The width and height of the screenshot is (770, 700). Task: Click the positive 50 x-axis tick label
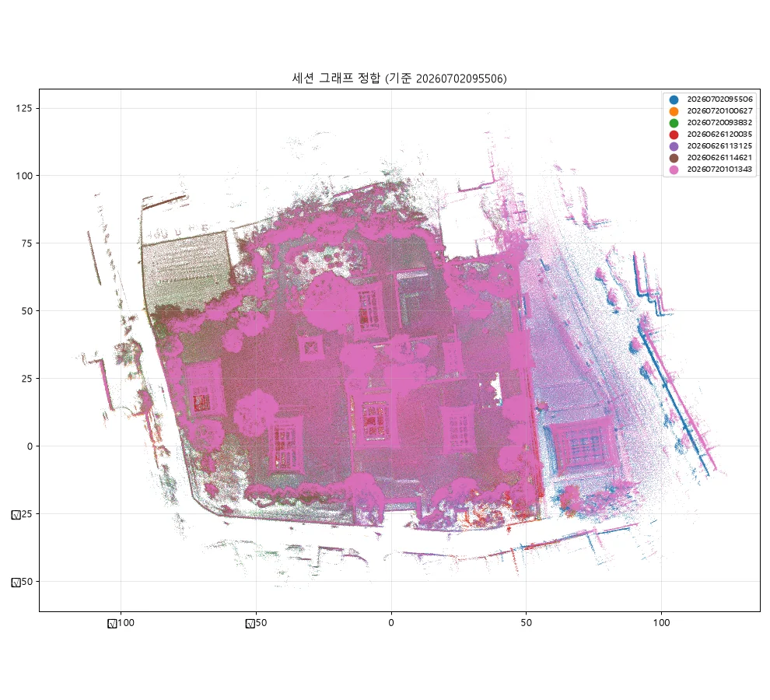[x=526, y=623]
